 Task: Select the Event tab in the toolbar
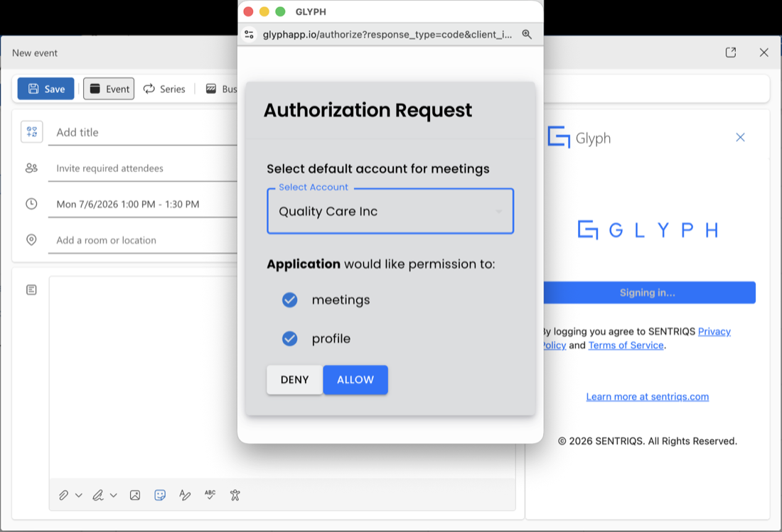(109, 89)
